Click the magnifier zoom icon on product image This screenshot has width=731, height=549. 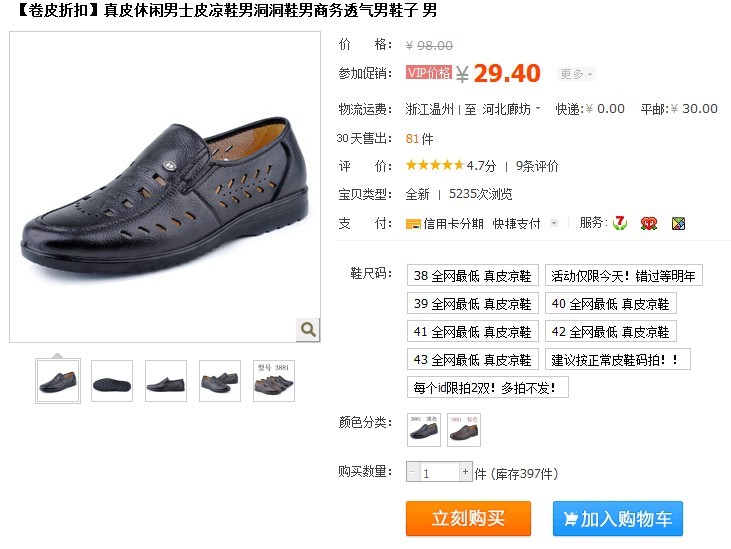click(308, 329)
